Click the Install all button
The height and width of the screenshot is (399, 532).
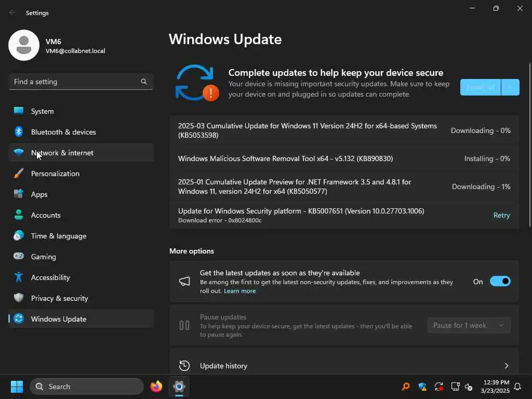coord(481,87)
